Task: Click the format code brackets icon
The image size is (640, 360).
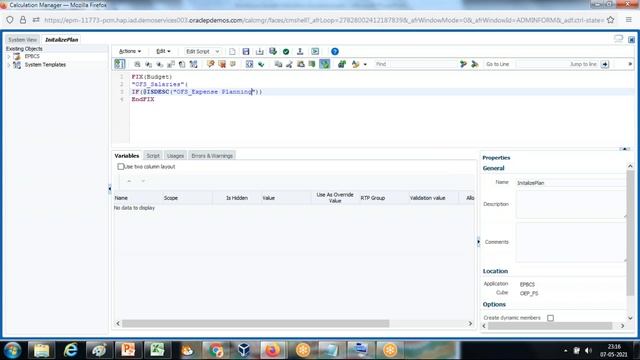Action: point(249,64)
